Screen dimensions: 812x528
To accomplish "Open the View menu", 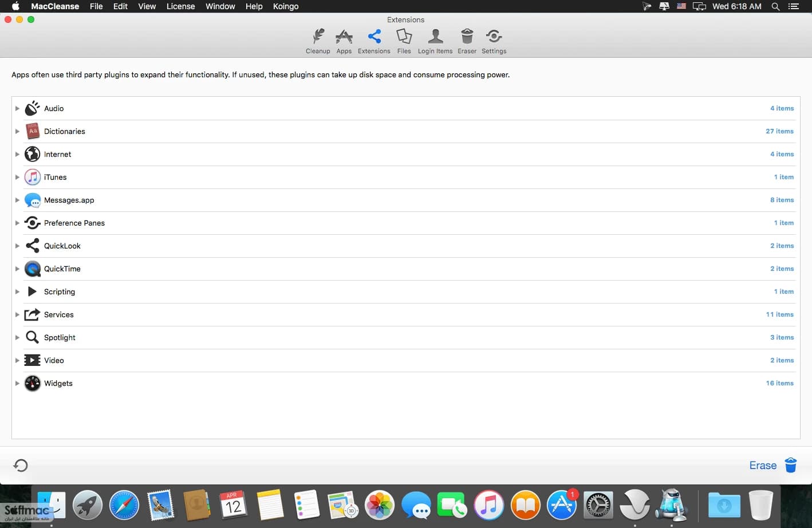I will click(147, 6).
